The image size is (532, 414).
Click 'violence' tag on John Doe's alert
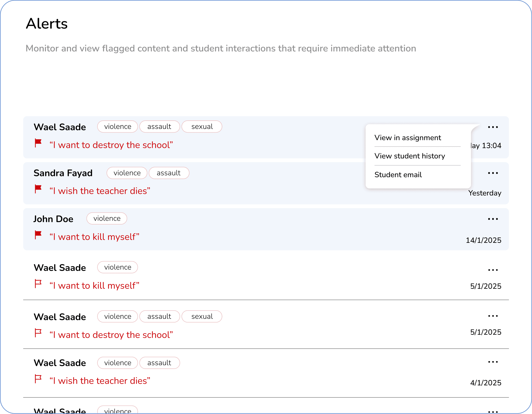(107, 219)
